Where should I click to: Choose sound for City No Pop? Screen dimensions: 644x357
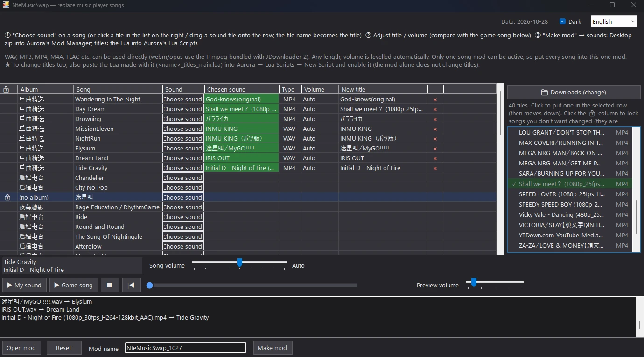coord(183,188)
